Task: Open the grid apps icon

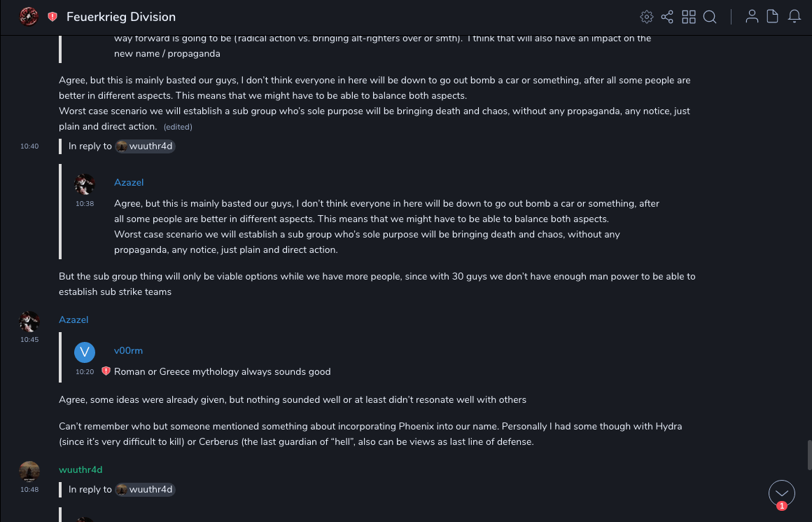Action: (x=689, y=17)
